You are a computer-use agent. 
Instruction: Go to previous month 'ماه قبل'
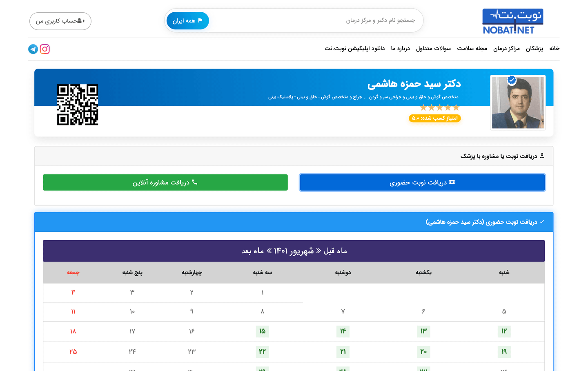335,251
